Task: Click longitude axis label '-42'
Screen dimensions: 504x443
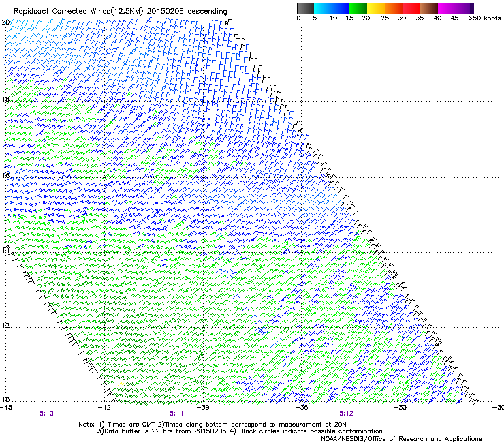Action: click(x=104, y=408)
